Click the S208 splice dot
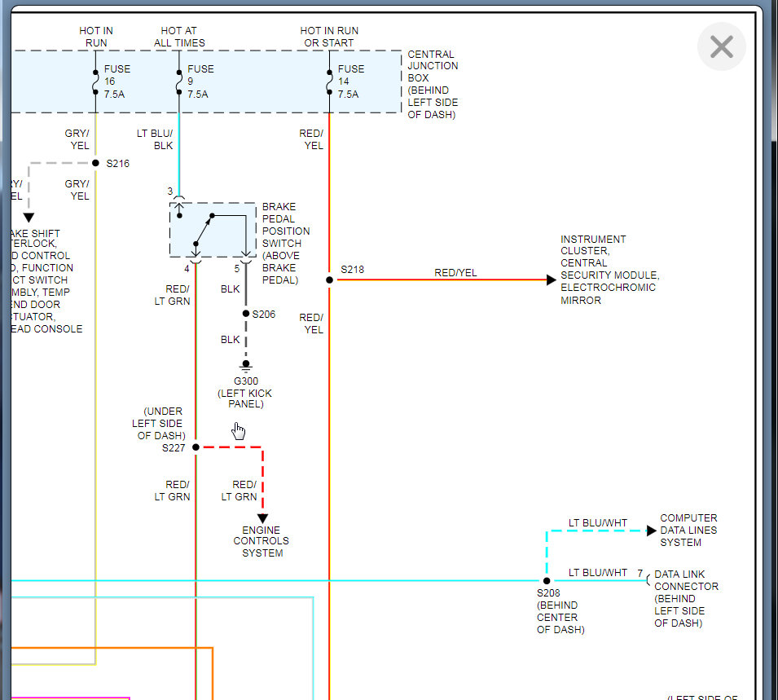Screen dimensions: 778x700 tap(547, 581)
